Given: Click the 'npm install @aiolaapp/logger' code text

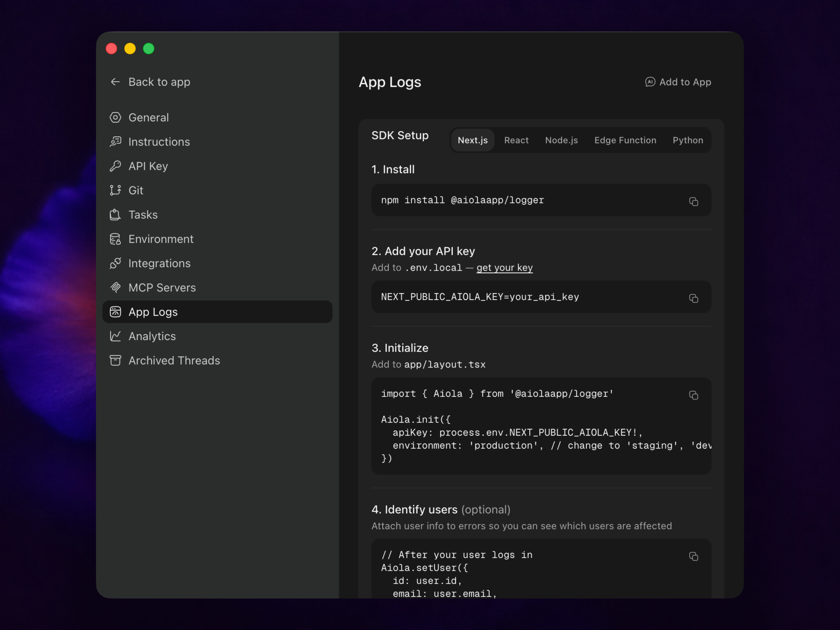Looking at the screenshot, I should coord(463,200).
